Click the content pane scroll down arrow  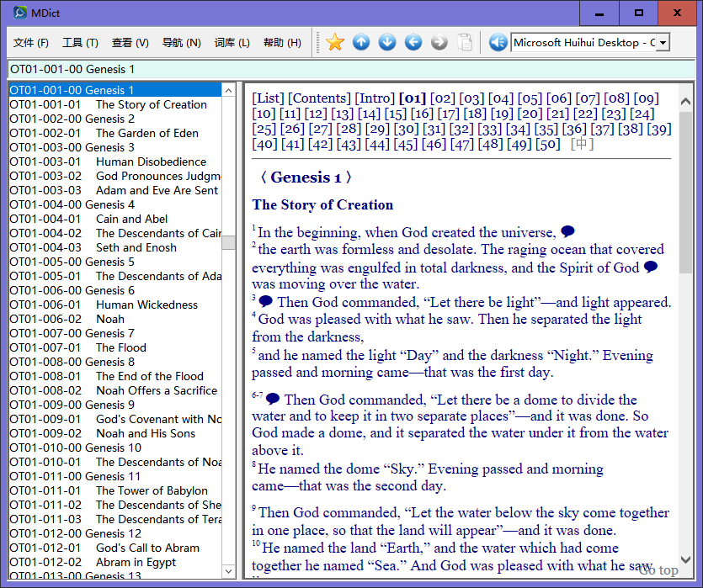[x=685, y=559]
